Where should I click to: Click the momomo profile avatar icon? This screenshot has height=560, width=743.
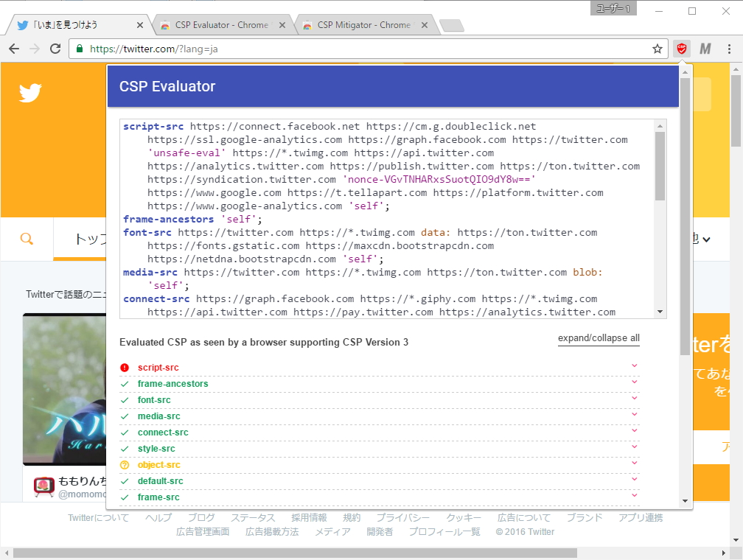43,487
